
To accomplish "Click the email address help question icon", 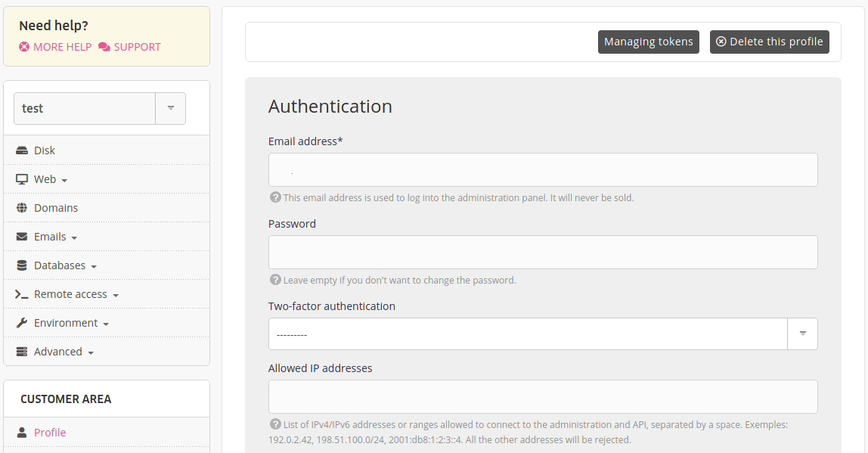I will [275, 197].
